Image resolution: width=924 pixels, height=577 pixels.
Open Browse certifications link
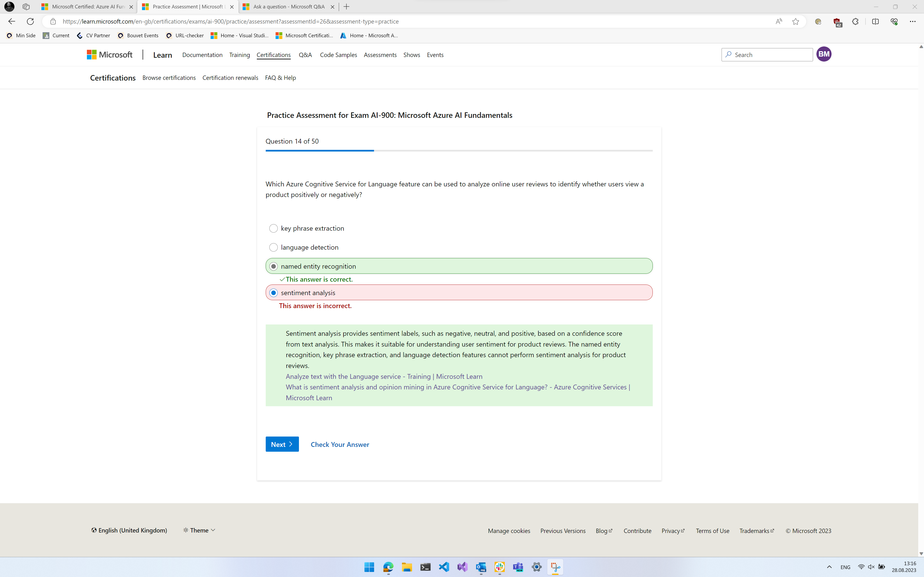[x=169, y=77]
